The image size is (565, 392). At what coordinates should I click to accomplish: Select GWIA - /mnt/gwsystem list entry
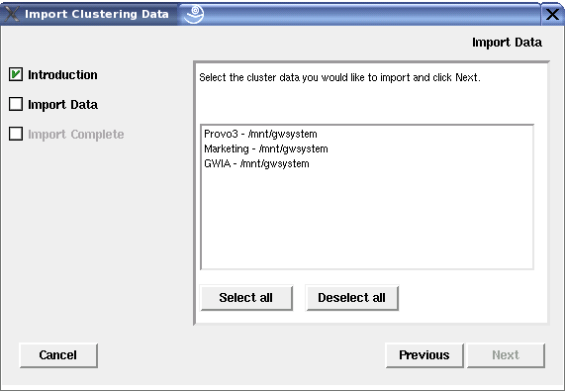(367, 163)
